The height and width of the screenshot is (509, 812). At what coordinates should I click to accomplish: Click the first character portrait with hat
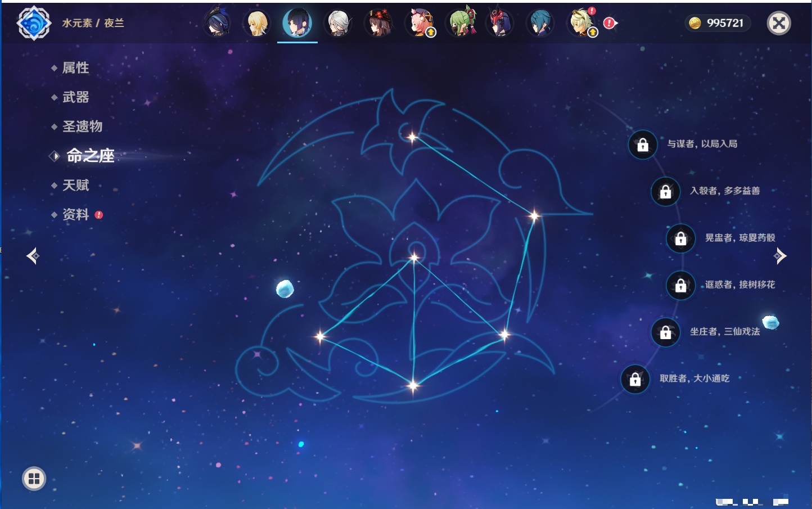[216, 24]
